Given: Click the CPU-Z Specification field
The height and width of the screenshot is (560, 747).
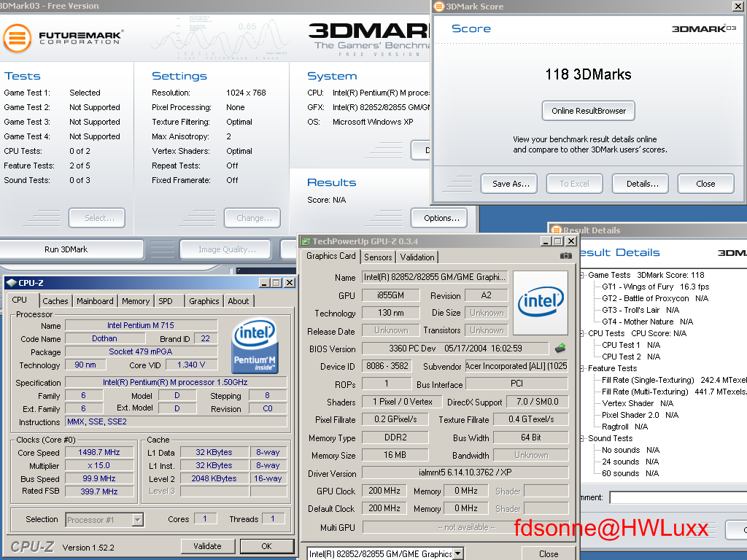Looking at the screenshot, I should 176,382.
